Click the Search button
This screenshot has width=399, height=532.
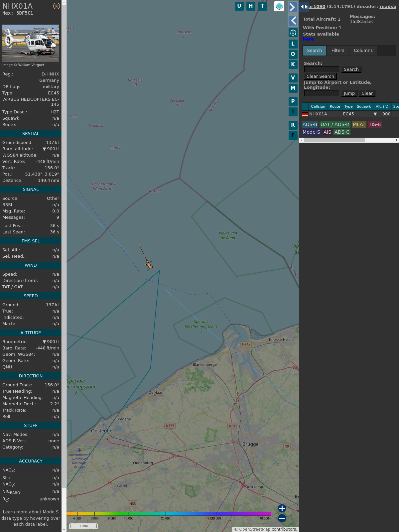(x=351, y=69)
